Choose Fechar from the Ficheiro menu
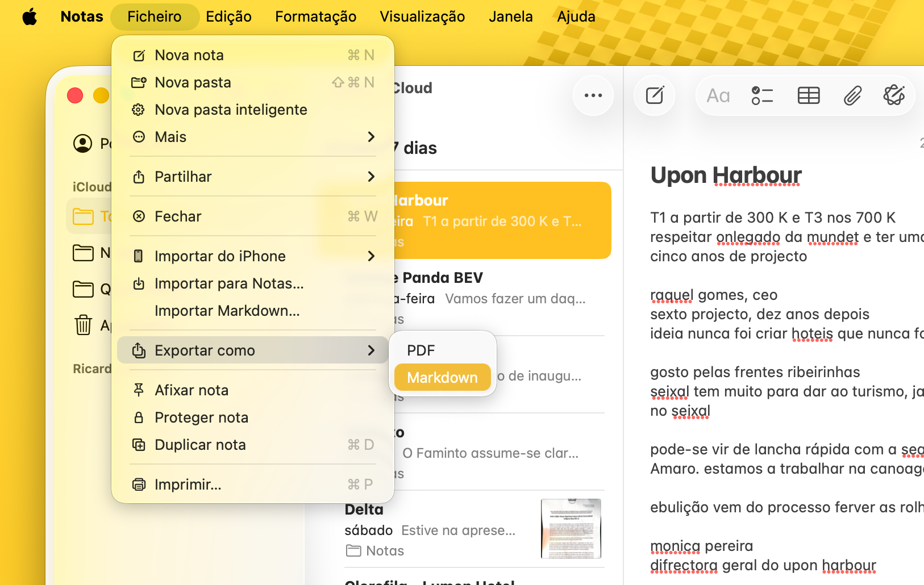 (253, 216)
